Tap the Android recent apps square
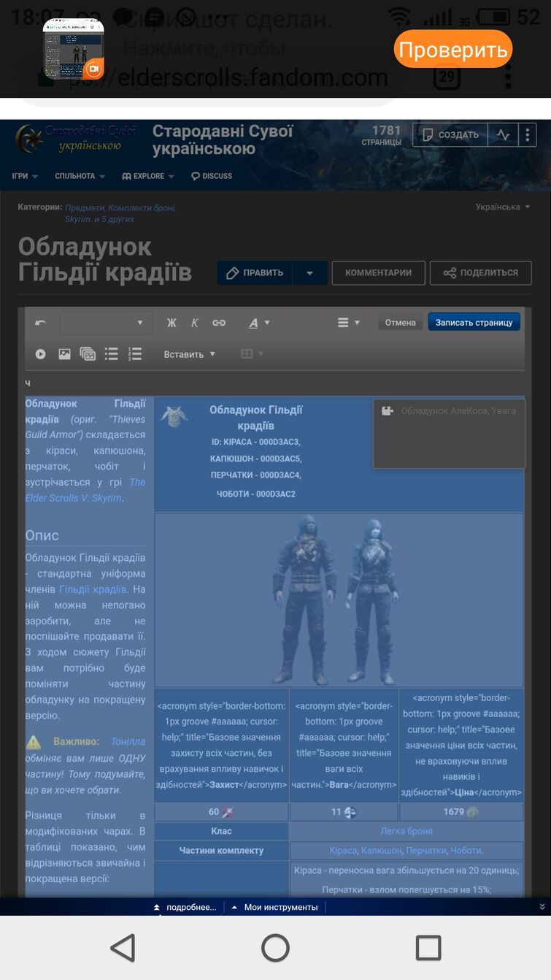Image resolution: width=551 pixels, height=980 pixels. tap(428, 948)
